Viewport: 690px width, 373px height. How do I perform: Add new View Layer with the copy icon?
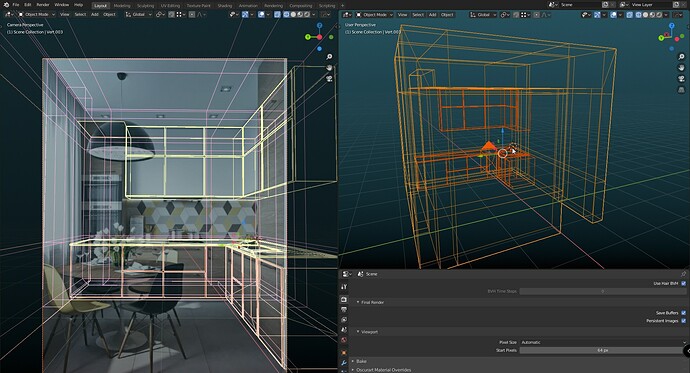coord(676,4)
